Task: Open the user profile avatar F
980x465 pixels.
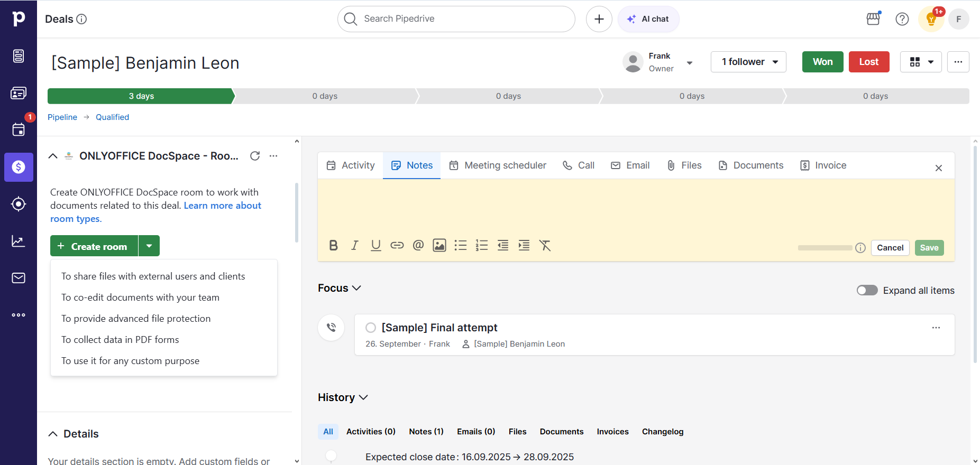Action: [959, 19]
